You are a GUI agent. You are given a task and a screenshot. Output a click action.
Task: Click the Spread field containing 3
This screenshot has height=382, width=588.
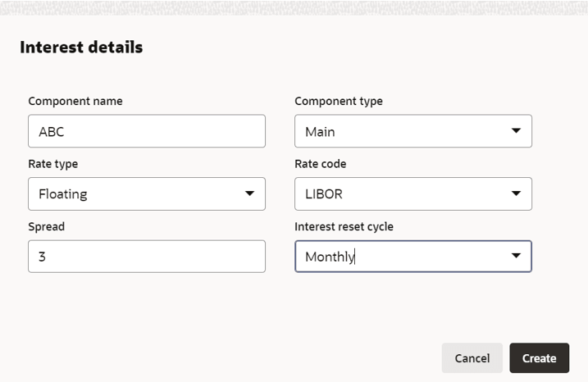pos(147,257)
